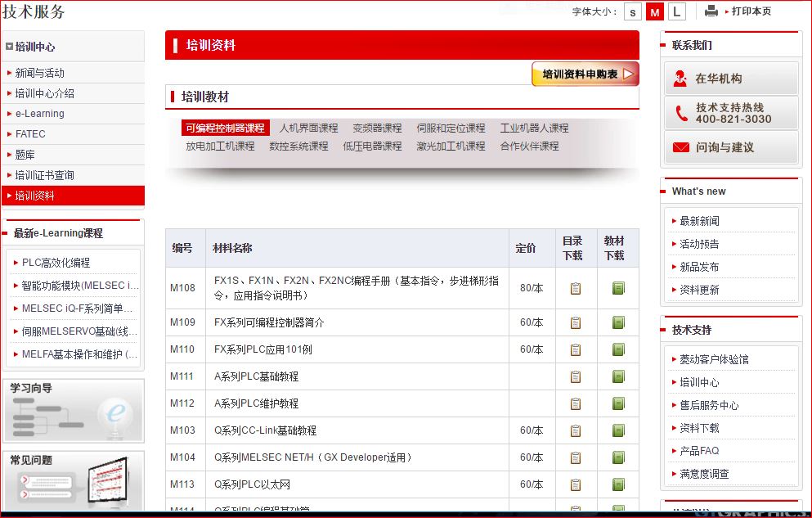Download textbook for M113 Q系列PLC以太网

coord(618,484)
